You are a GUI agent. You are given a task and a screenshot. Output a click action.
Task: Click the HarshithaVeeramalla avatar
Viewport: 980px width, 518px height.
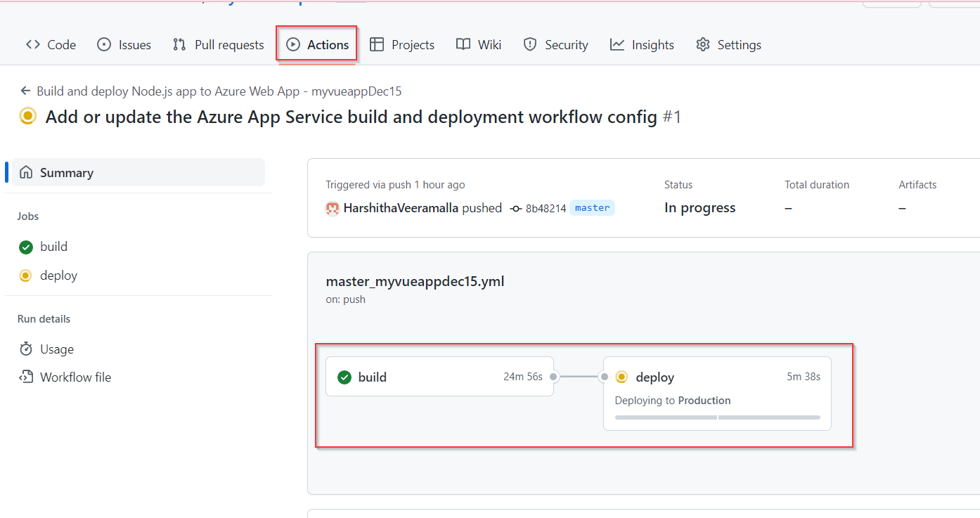[333, 208]
